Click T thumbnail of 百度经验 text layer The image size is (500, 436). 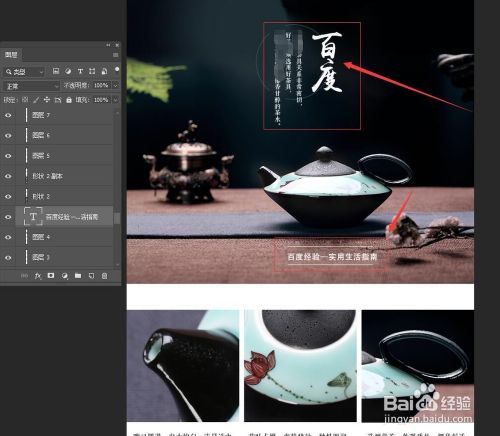(33, 217)
